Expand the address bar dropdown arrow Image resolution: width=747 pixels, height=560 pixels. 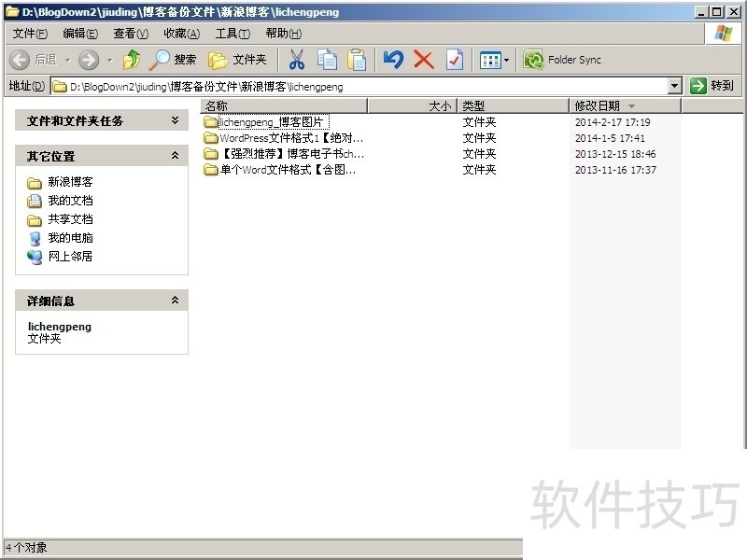click(x=675, y=86)
